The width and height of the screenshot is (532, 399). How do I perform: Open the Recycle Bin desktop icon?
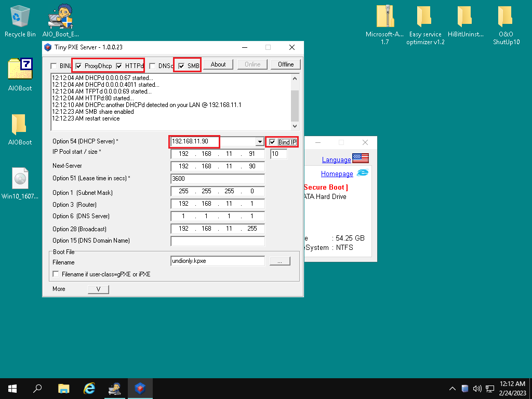tap(20, 17)
